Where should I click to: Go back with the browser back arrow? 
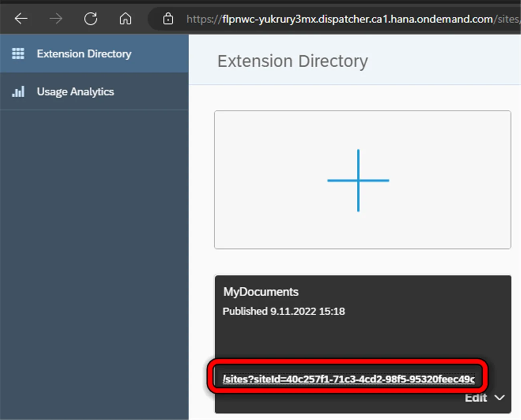[21, 18]
